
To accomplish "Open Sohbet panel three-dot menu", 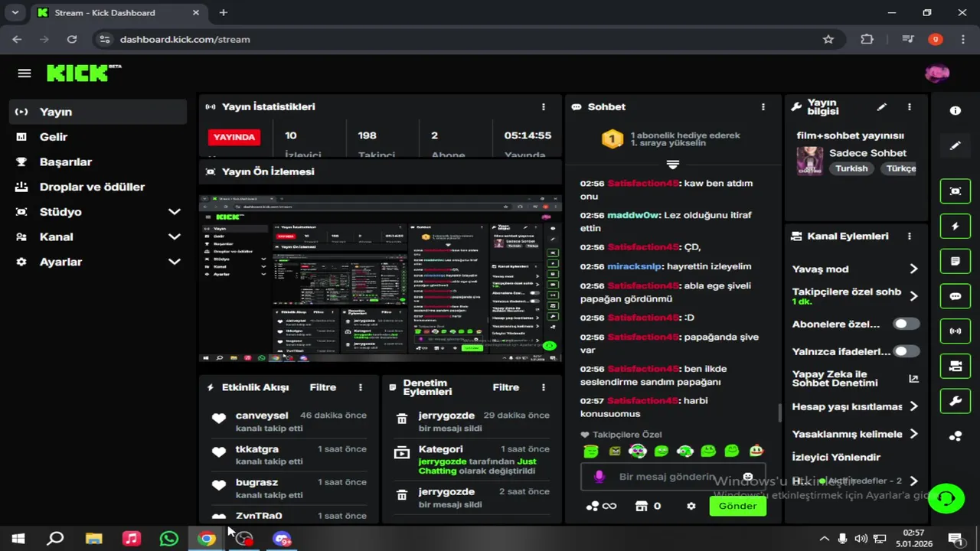I will 763,107.
